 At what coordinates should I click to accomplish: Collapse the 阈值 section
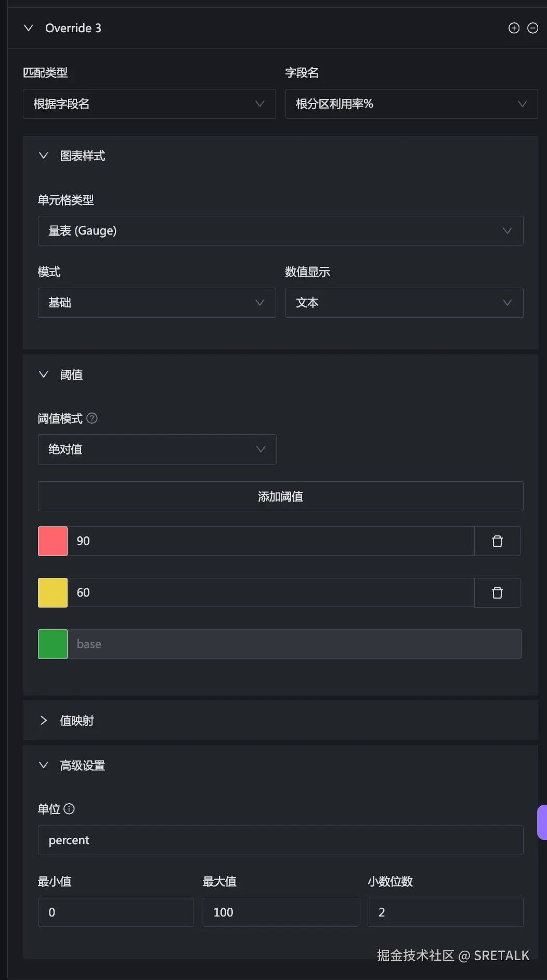point(44,375)
